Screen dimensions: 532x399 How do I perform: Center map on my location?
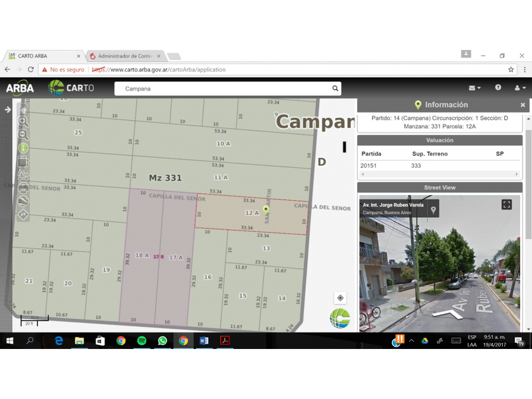click(340, 298)
